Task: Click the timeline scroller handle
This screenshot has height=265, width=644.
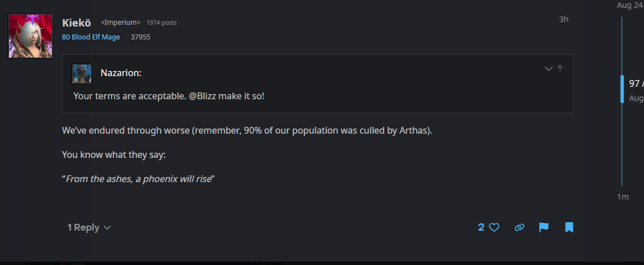Action: point(622,89)
